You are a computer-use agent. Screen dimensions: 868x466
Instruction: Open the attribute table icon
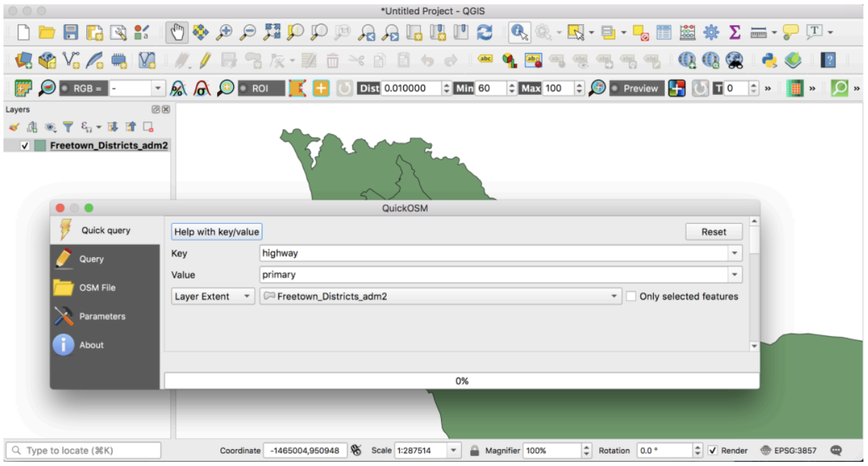(x=664, y=32)
